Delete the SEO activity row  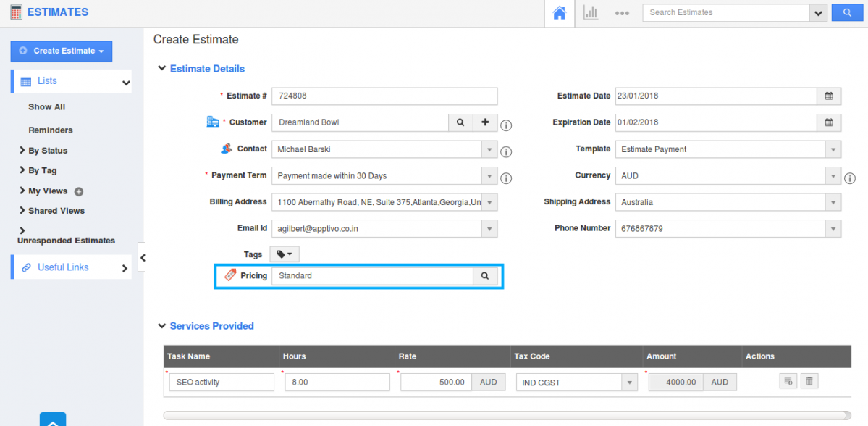point(810,381)
